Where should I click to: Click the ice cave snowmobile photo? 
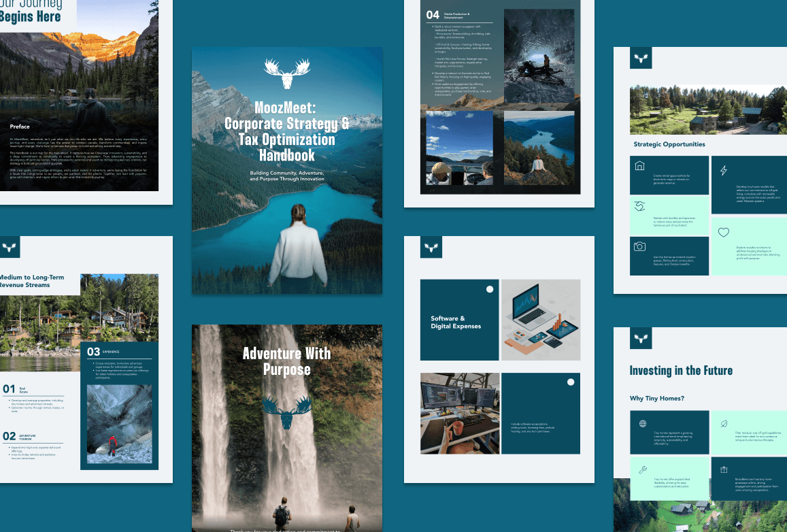(539, 55)
